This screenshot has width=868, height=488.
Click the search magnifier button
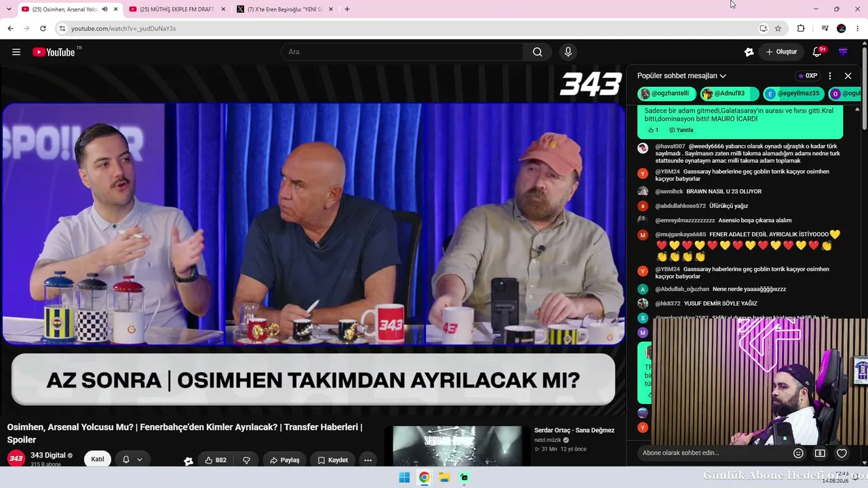tap(537, 52)
